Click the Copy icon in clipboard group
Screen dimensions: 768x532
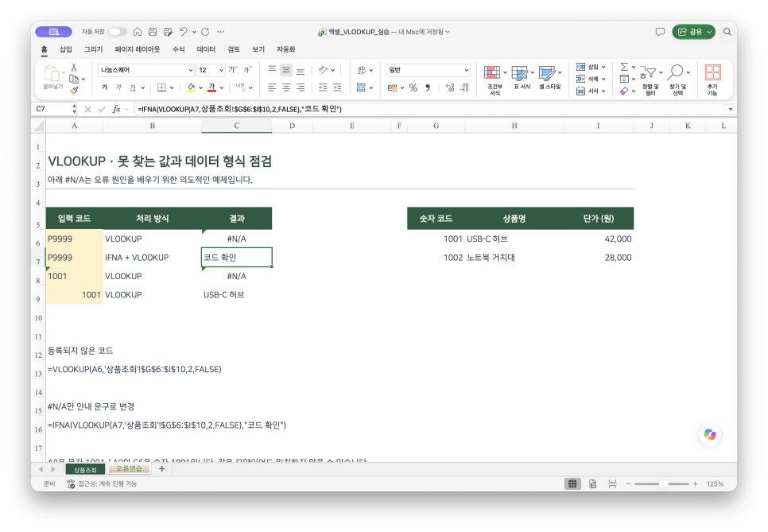click(74, 79)
